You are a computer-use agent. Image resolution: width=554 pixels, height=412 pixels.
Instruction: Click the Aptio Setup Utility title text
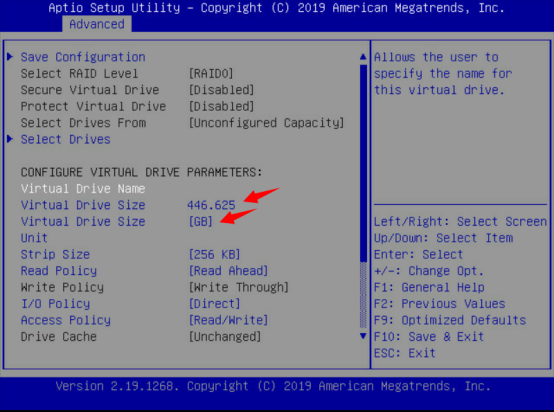tap(276, 8)
